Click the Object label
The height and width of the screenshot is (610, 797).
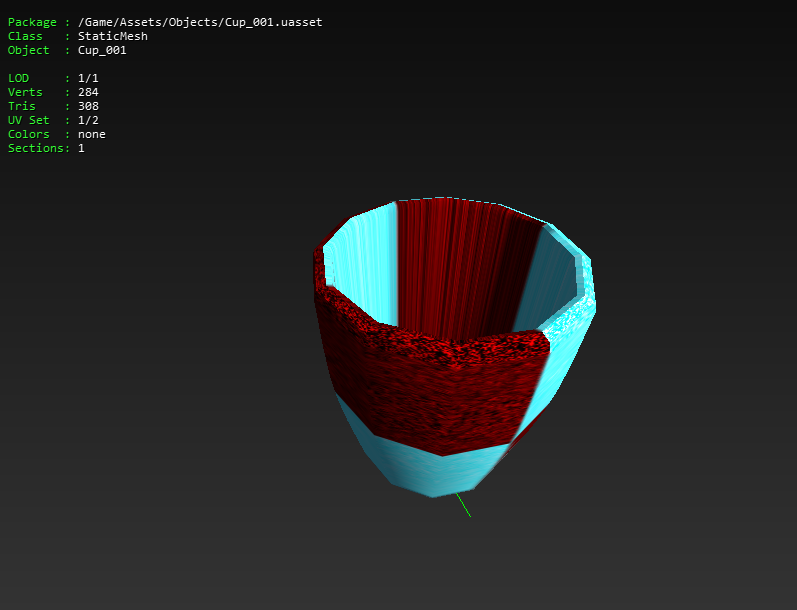click(x=28, y=50)
